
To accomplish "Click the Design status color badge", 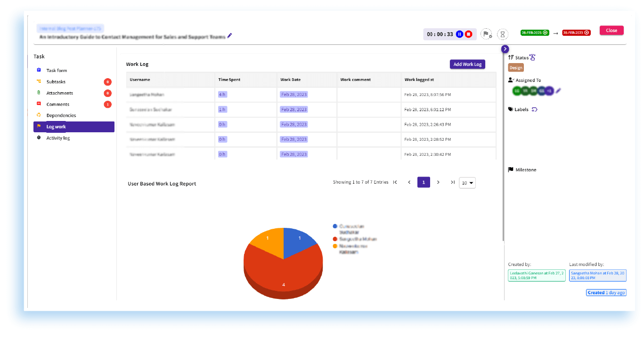I will [x=515, y=67].
